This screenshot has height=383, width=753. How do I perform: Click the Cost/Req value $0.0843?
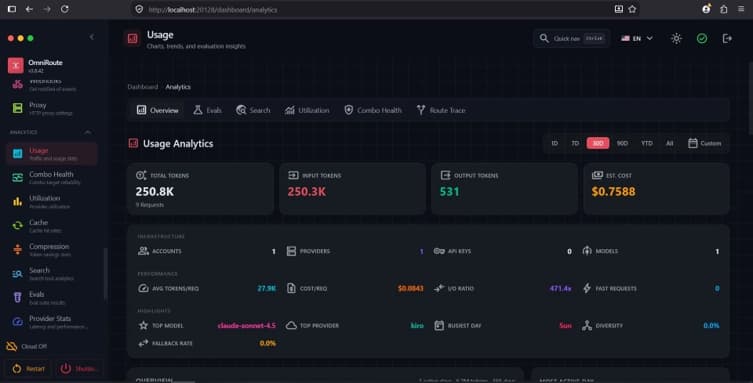411,288
